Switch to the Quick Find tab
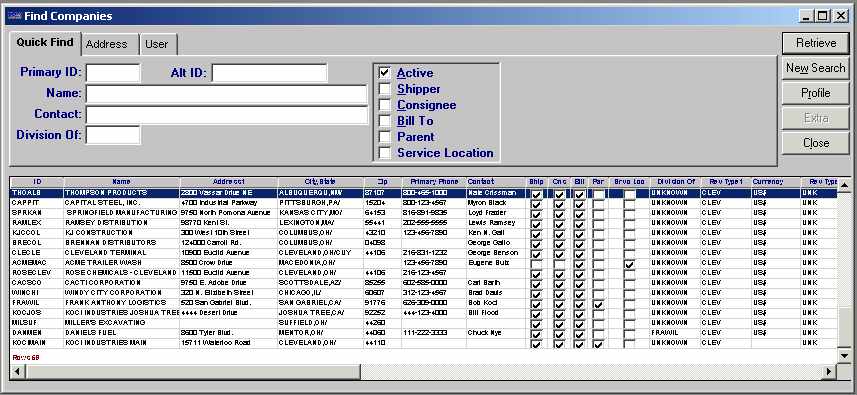This screenshot has height=395, width=857. click(45, 43)
